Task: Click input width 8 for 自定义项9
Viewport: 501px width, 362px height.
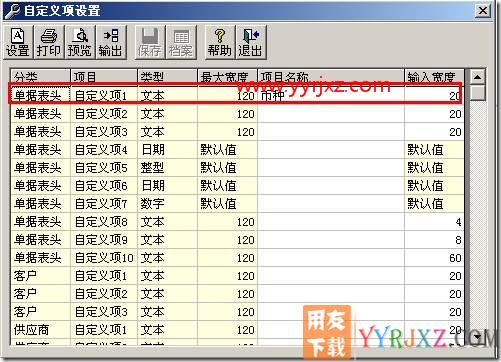Action: coord(434,240)
